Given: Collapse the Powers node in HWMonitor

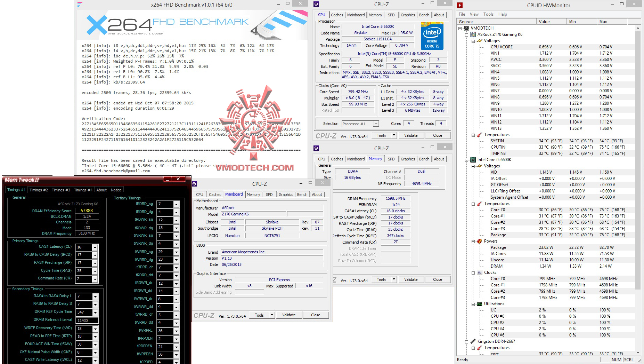Looking at the screenshot, I should pos(473,241).
